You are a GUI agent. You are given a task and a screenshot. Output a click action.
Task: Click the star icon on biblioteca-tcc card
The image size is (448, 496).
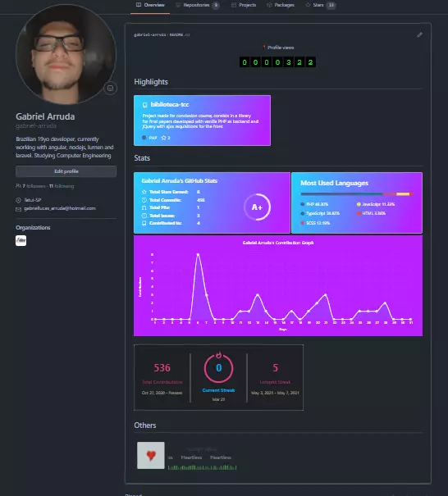coord(163,138)
